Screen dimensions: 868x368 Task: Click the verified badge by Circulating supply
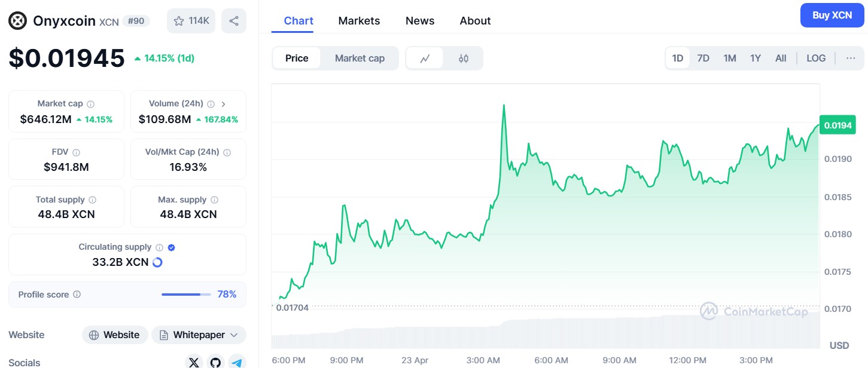point(172,247)
